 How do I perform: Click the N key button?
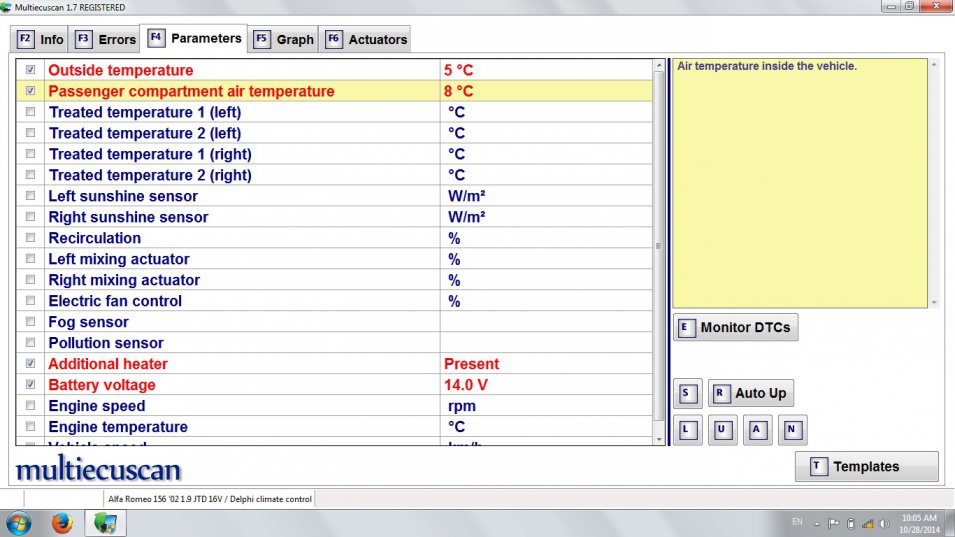pos(792,430)
